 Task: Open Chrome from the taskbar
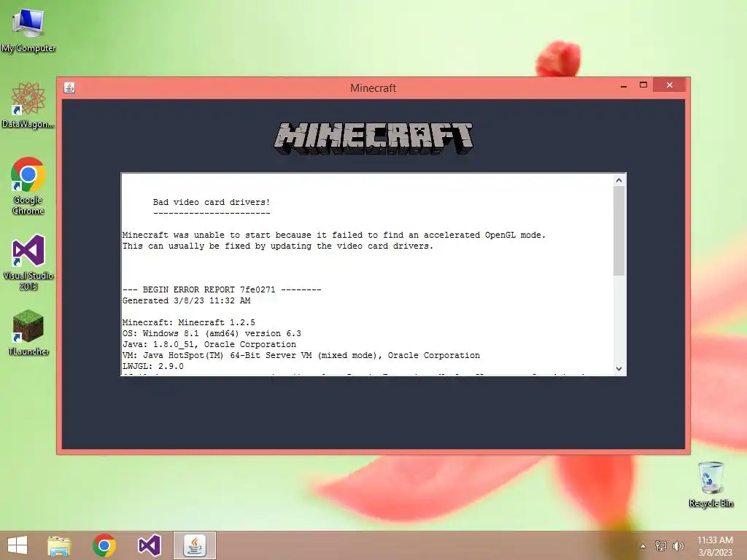tap(104, 545)
